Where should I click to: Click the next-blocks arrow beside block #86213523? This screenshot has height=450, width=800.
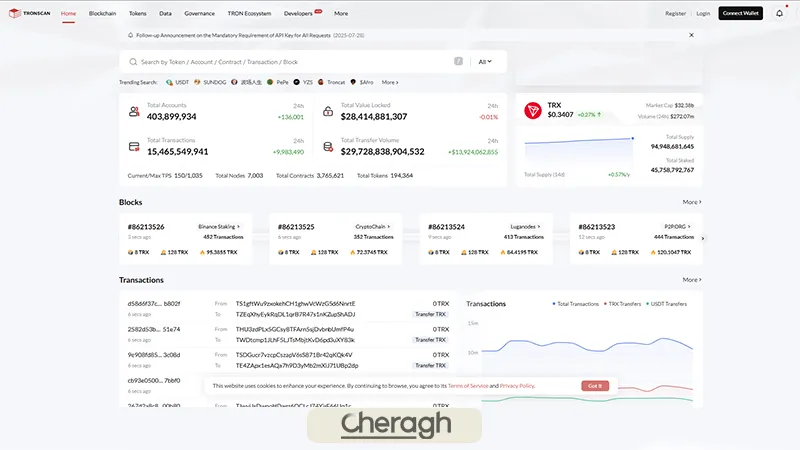pos(703,238)
